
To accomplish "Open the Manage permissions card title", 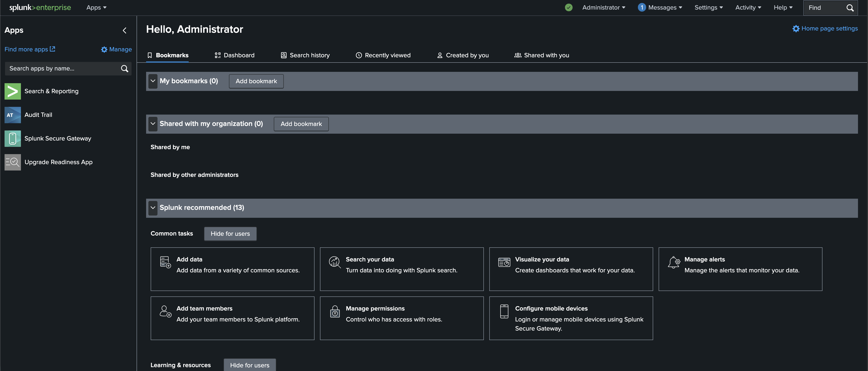I will (375, 308).
